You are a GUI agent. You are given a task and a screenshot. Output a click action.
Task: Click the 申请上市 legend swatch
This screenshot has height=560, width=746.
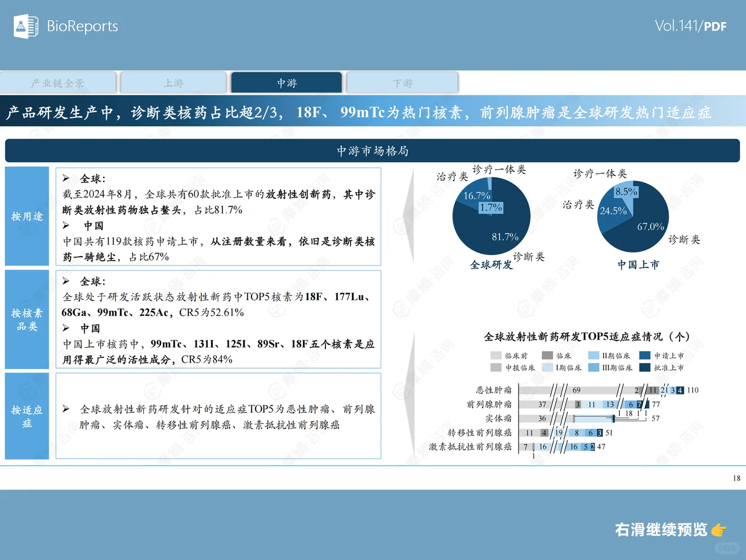(645, 356)
